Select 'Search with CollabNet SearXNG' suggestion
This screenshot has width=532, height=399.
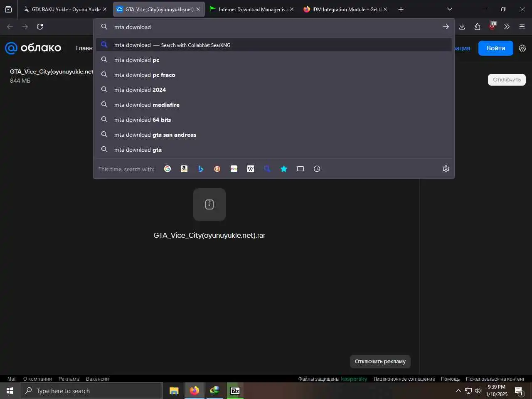tap(274, 45)
